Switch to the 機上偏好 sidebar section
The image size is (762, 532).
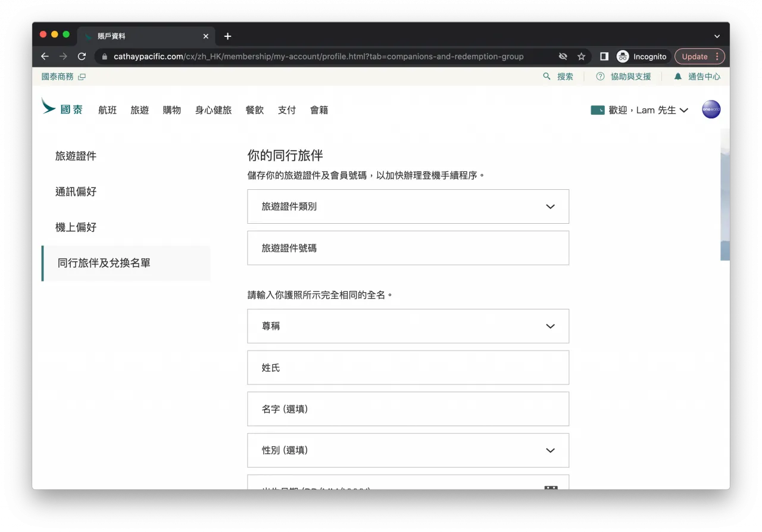coord(76,227)
